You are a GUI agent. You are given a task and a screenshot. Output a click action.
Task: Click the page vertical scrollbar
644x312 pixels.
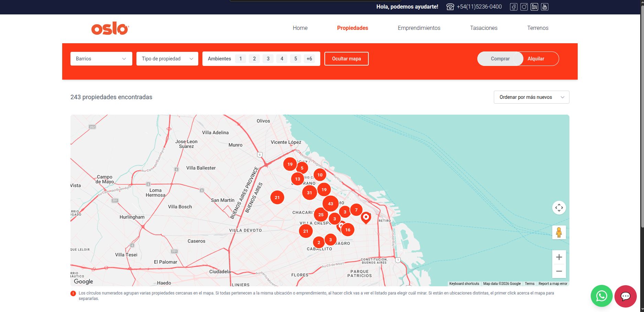point(642,117)
